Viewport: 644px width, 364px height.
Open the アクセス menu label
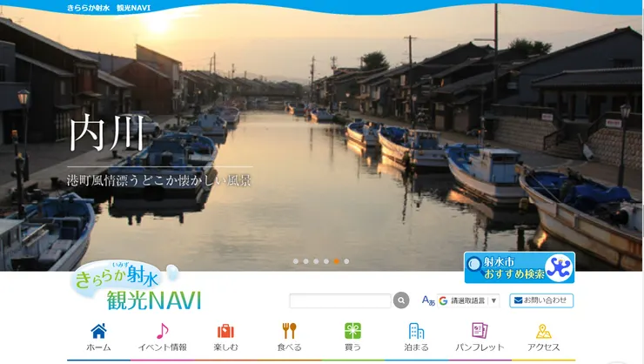543,347
